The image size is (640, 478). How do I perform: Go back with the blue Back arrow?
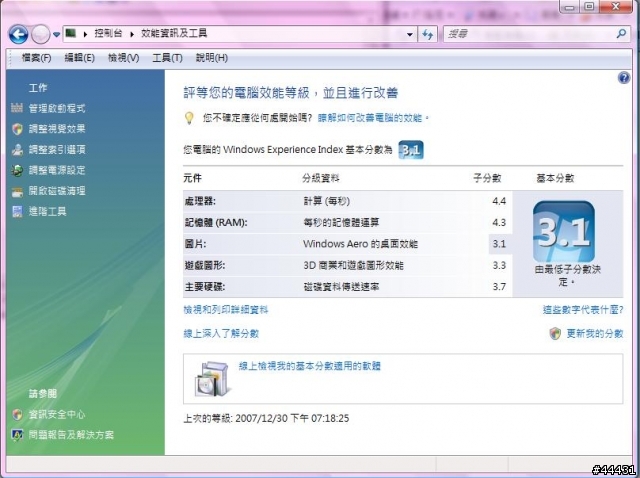click(18, 34)
